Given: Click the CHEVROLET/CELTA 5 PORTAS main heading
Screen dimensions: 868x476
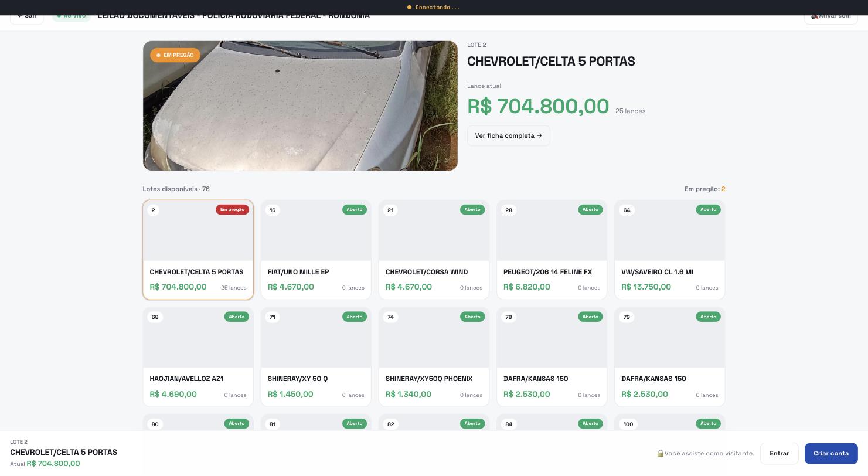Looking at the screenshot, I should pos(551,61).
